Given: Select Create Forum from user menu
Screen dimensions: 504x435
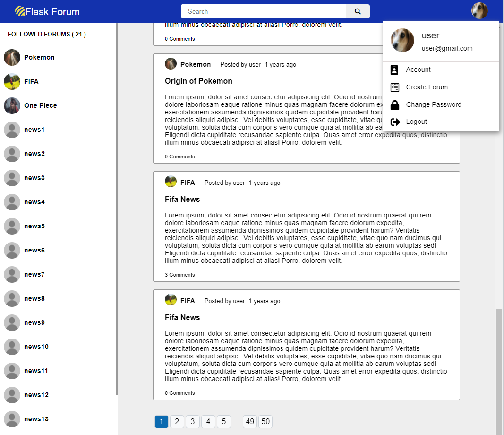Looking at the screenshot, I should (427, 87).
